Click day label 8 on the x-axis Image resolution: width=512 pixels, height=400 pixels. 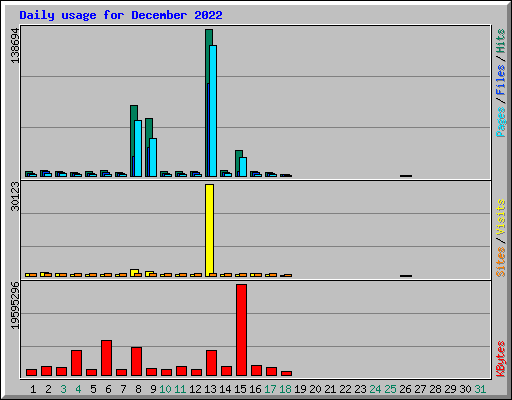point(138,389)
